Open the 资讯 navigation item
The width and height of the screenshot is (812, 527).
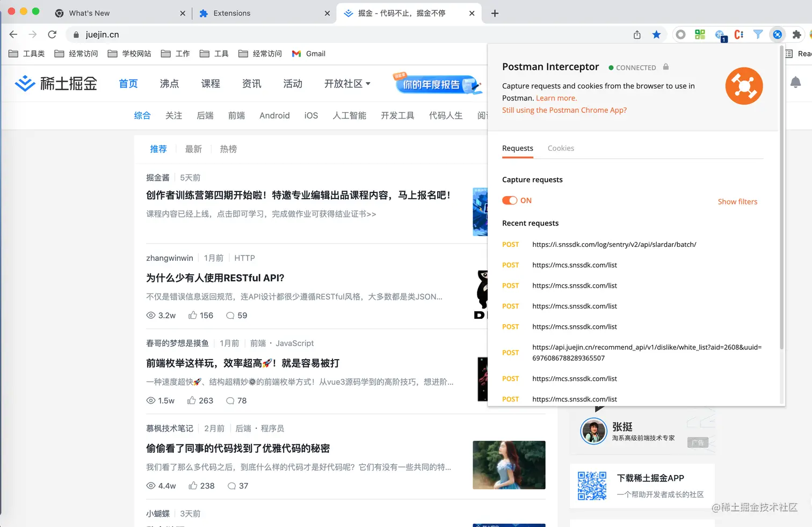point(251,84)
